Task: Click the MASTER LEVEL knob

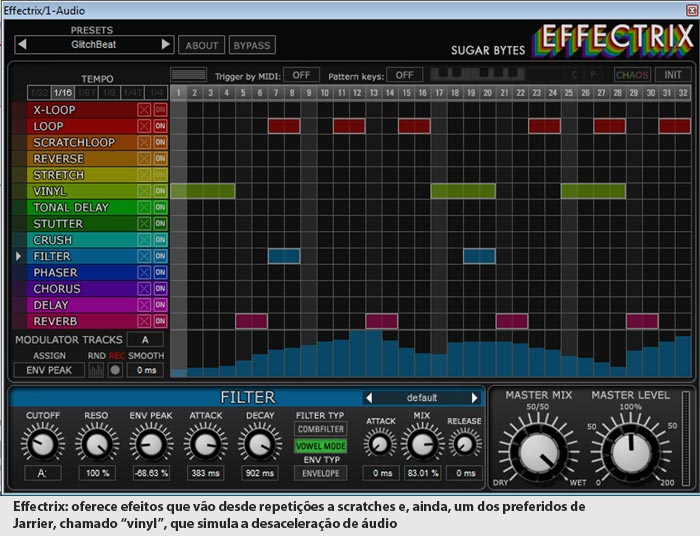Action: point(631,452)
